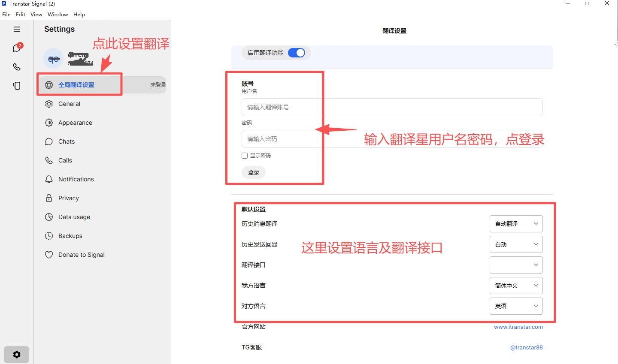The width and height of the screenshot is (618, 364).
Task: Open the calls phone icon in sidebar
Action: click(17, 67)
